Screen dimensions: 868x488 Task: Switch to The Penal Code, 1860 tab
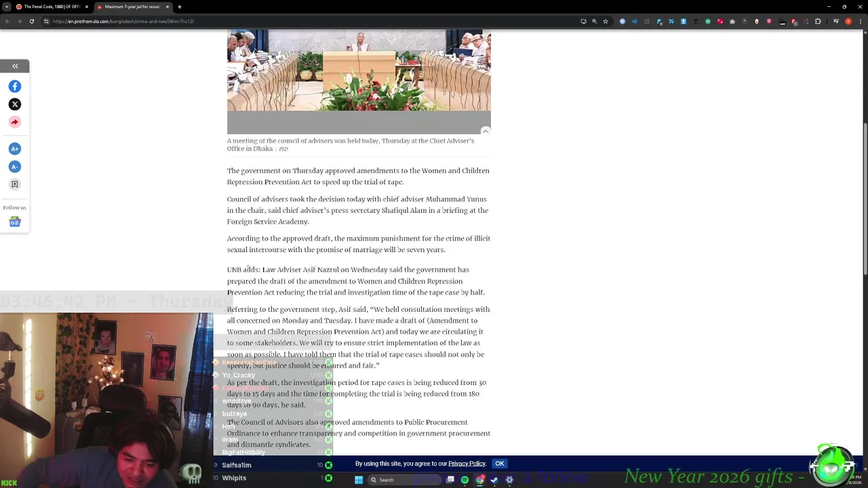pyautogui.click(x=52, y=7)
